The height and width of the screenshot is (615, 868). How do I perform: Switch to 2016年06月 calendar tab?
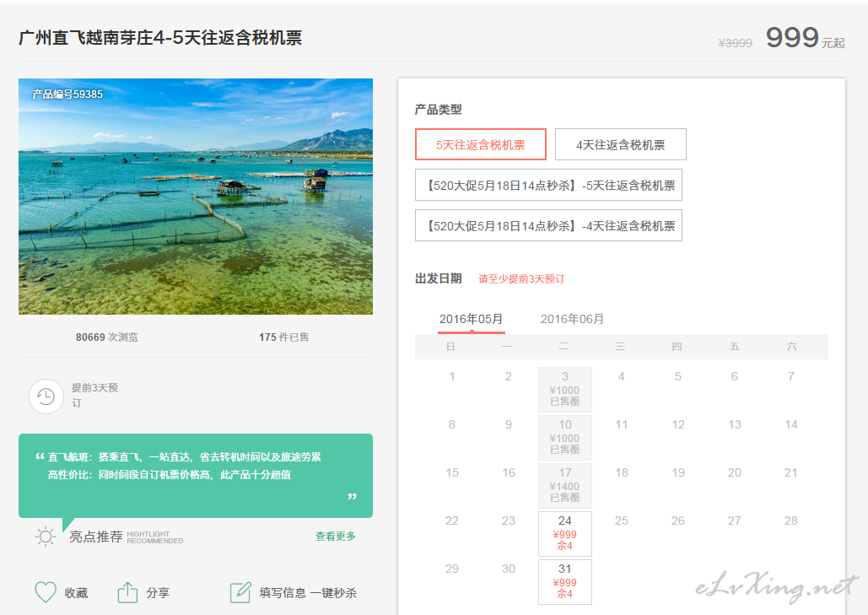tap(572, 320)
